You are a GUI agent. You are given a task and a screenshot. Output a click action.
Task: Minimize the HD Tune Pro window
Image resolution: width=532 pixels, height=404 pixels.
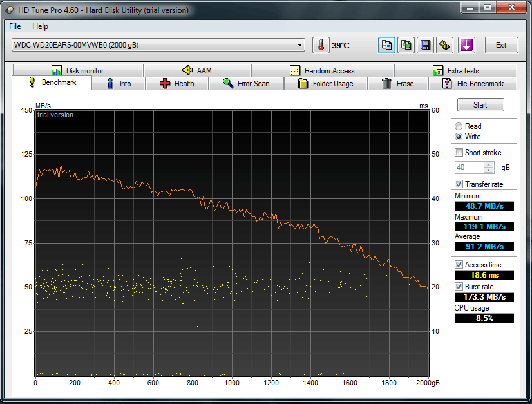(470, 8)
